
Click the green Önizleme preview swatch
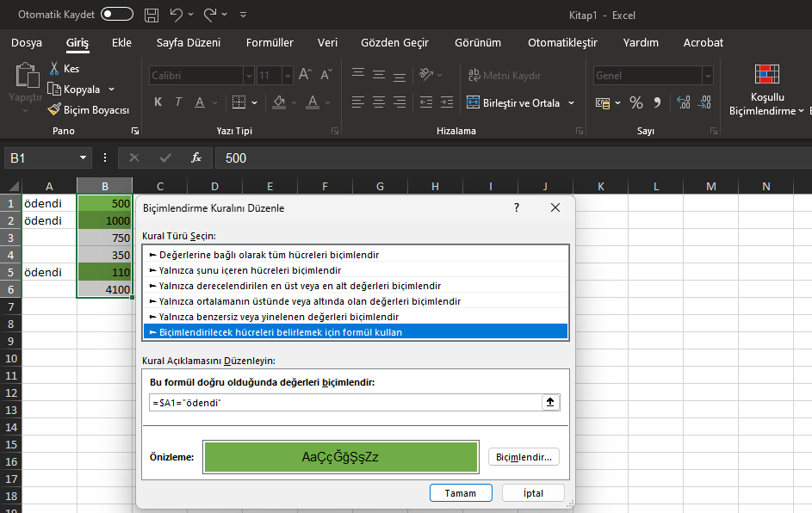coord(340,457)
